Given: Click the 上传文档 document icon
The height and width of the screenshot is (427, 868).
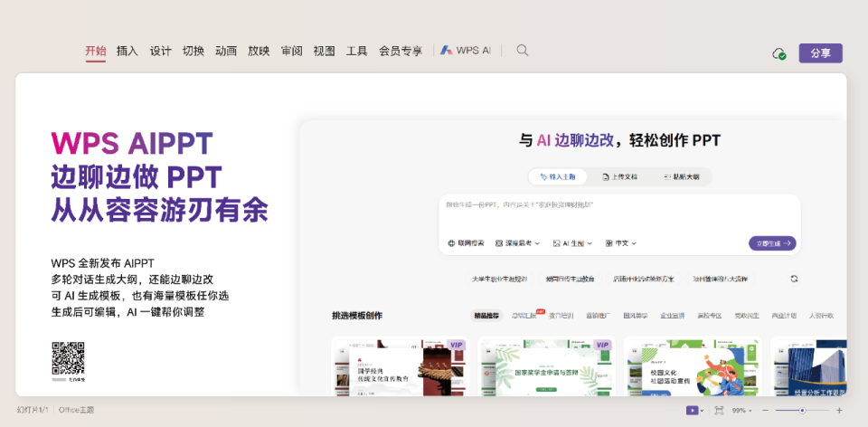Looking at the screenshot, I should coord(606,177).
